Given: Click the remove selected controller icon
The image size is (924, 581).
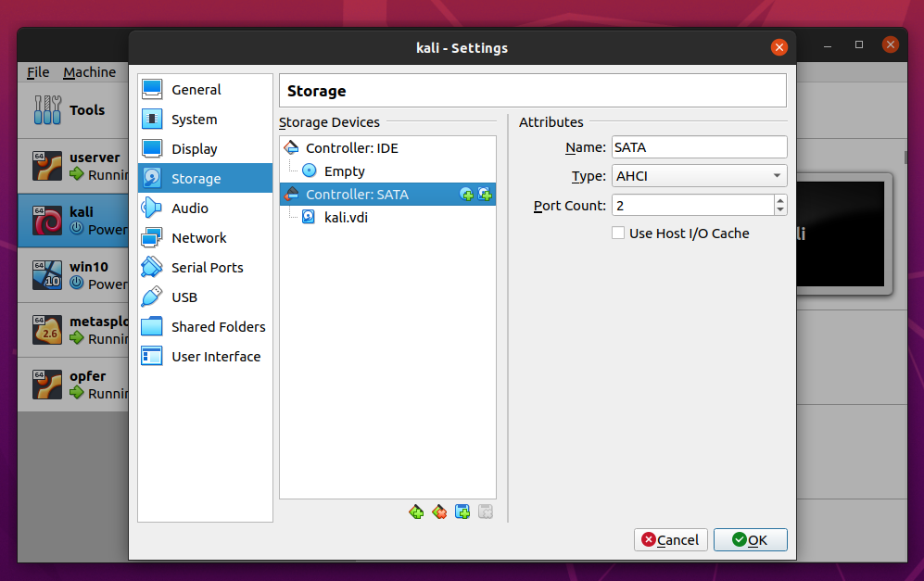Looking at the screenshot, I should pos(439,512).
